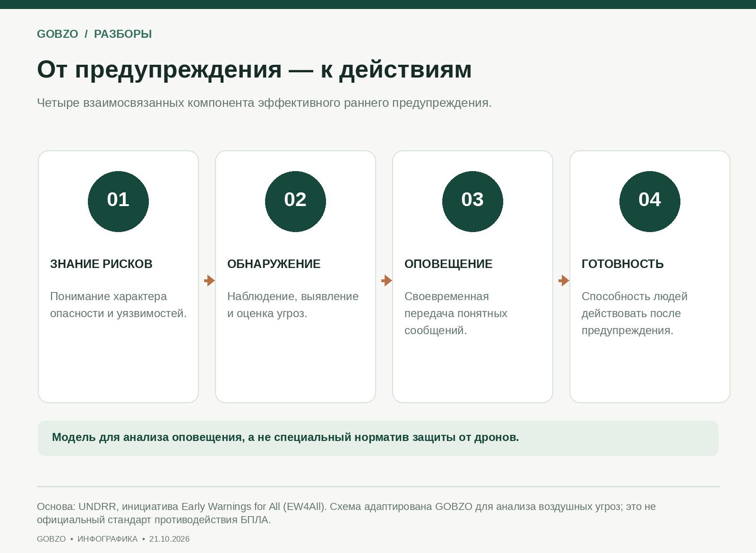Click the main headline От предупреждения — к действиям
Viewport: 756px width, 553px height.
tap(254, 69)
